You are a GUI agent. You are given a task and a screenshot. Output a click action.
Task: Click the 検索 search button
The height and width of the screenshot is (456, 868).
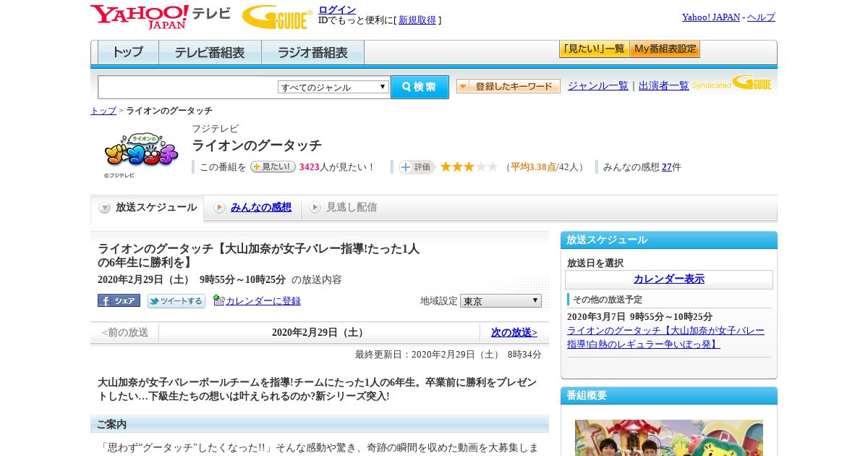(420, 87)
